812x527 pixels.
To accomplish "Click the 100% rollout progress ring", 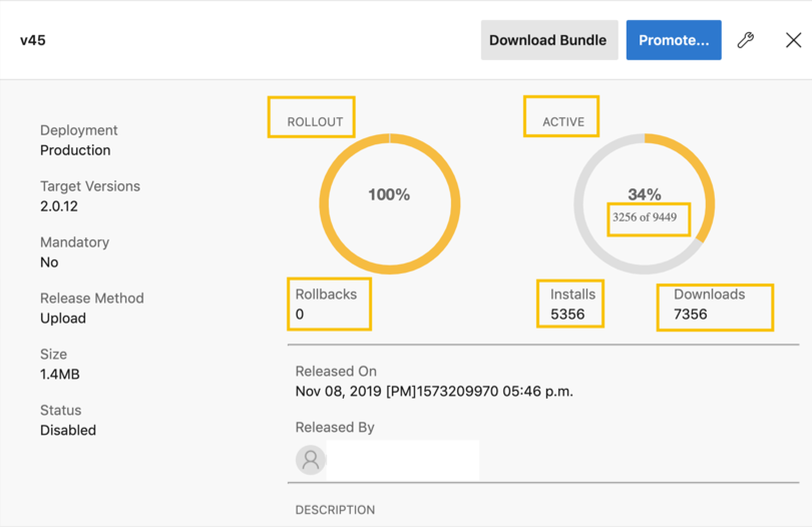I will [x=389, y=204].
